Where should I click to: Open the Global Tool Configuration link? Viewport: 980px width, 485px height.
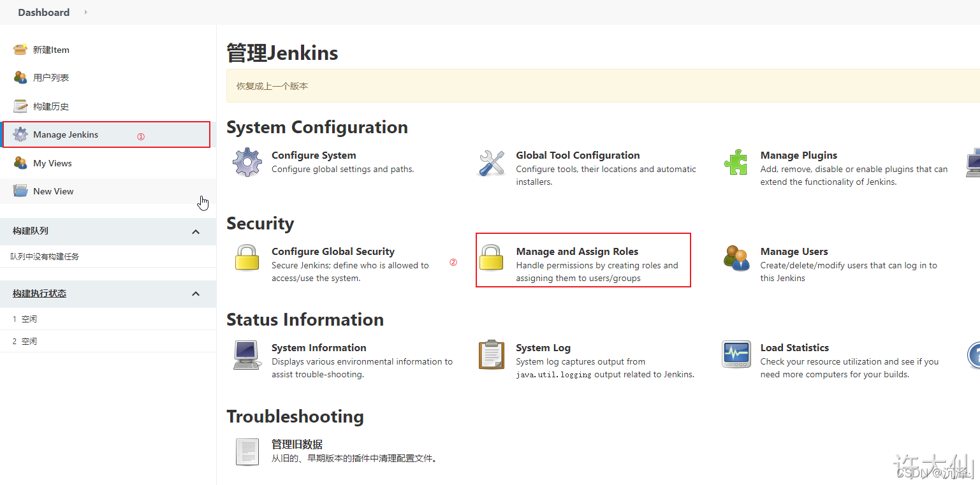(x=578, y=155)
